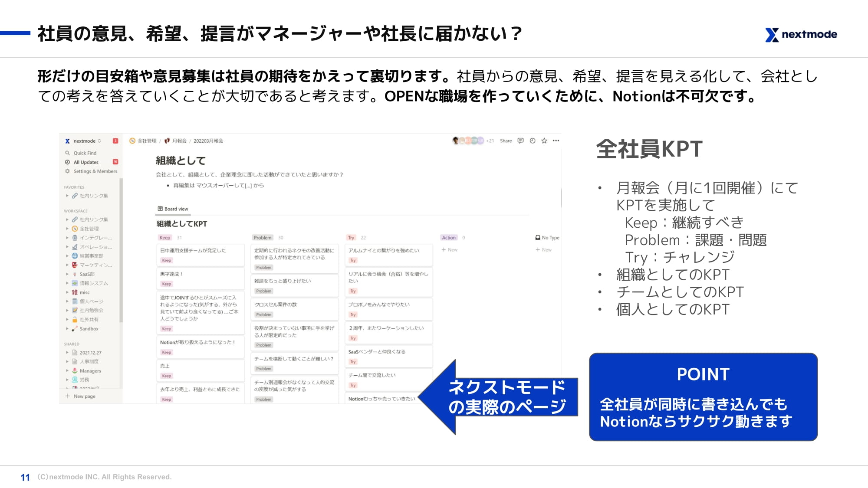Click the Settings & Members gear icon
Viewport: 868px width, 488px height.
[x=68, y=171]
